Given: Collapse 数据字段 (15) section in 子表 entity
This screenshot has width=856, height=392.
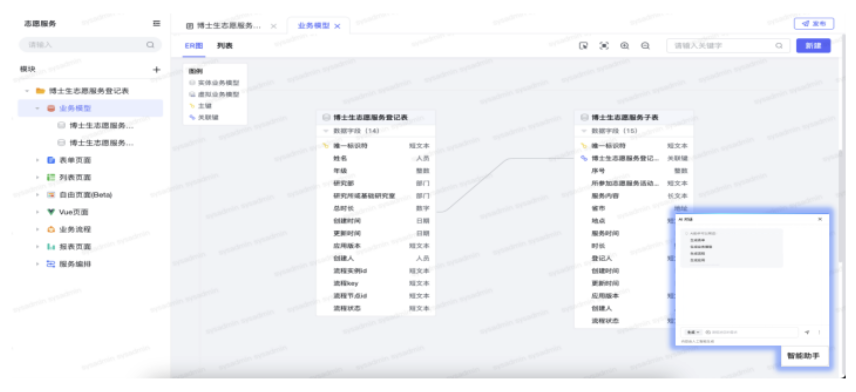Looking at the screenshot, I should pyautogui.click(x=584, y=131).
